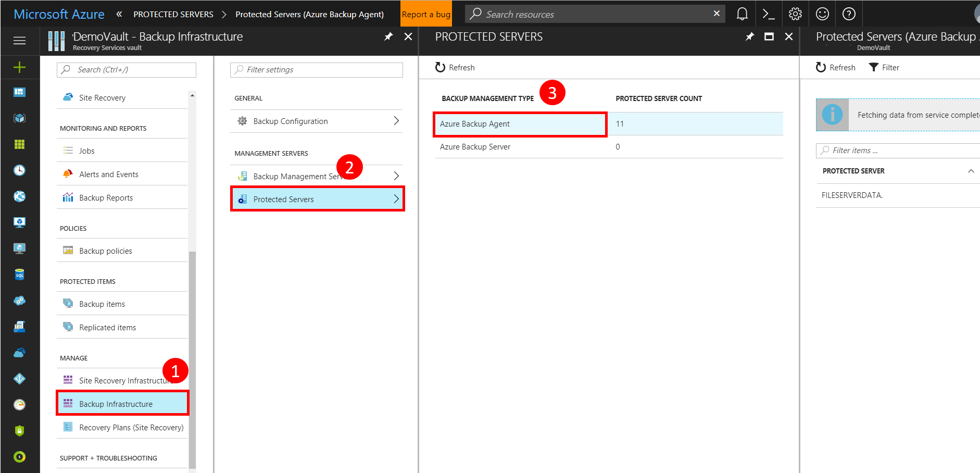Expand Backup Management Servers chevron
Screen dimensions: 980x473
(396, 176)
